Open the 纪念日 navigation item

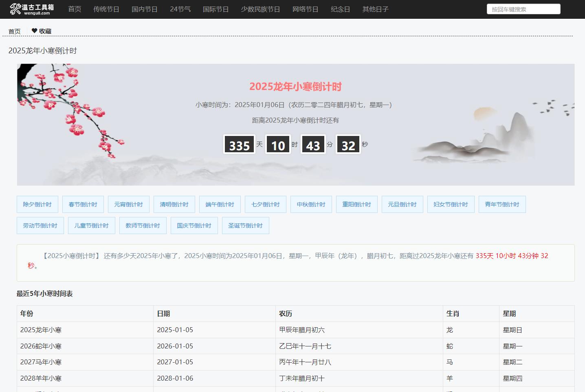(340, 9)
